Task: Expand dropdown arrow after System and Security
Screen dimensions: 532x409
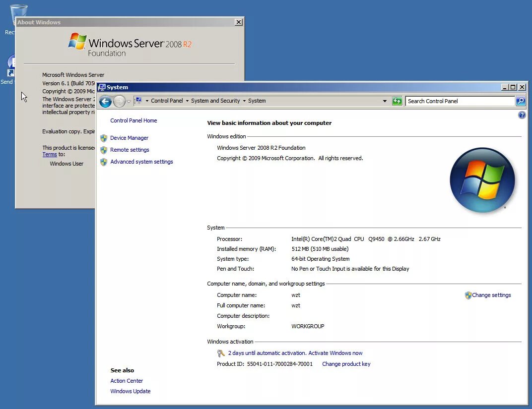Action: tap(244, 101)
